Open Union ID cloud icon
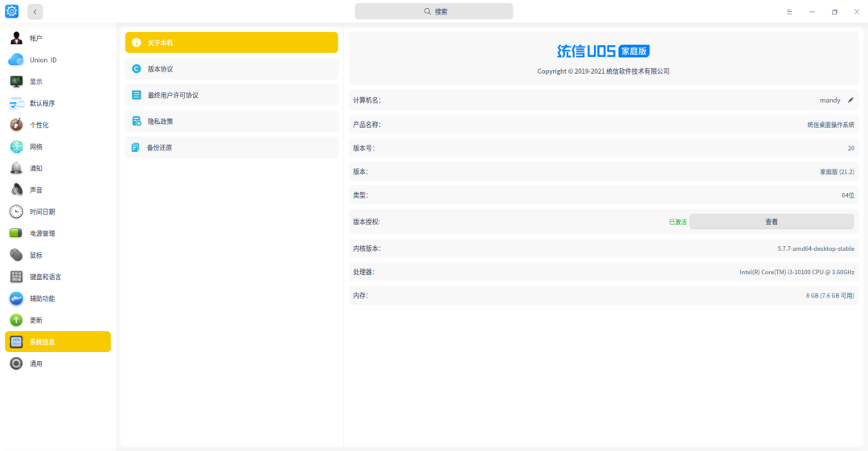868x451 pixels. tap(16, 59)
